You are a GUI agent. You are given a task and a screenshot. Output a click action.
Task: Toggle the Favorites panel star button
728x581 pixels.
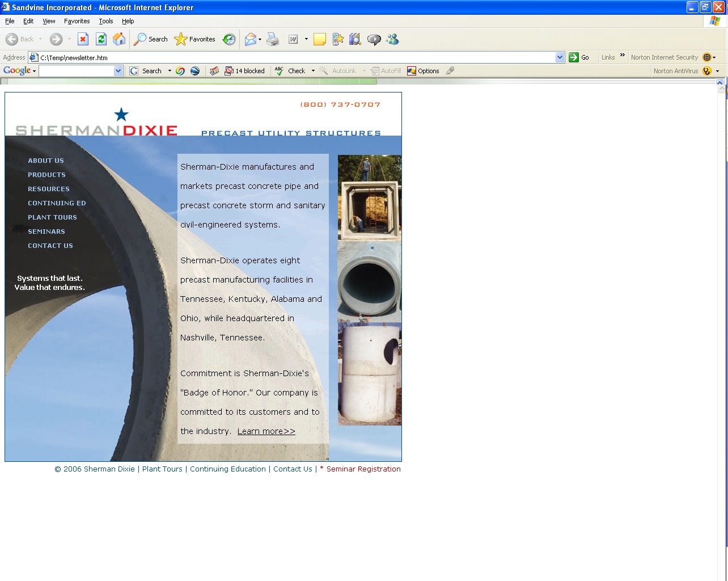tap(195, 39)
